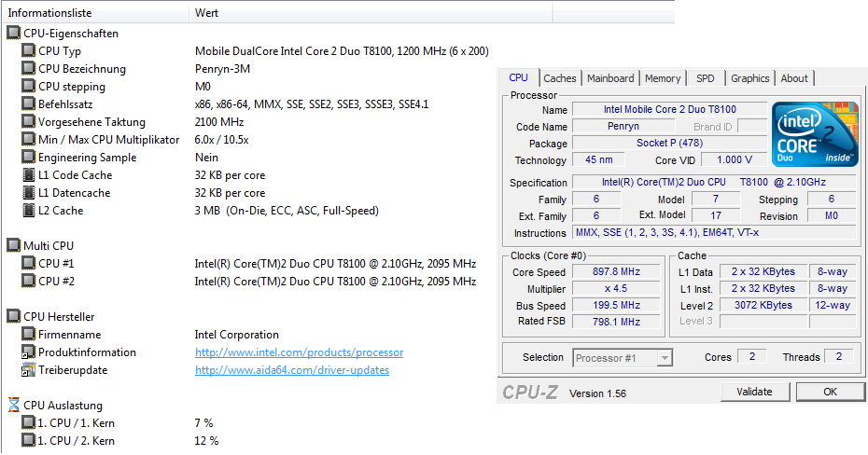Click the Ext. Model value 17
868x455 pixels.
pyautogui.click(x=716, y=215)
